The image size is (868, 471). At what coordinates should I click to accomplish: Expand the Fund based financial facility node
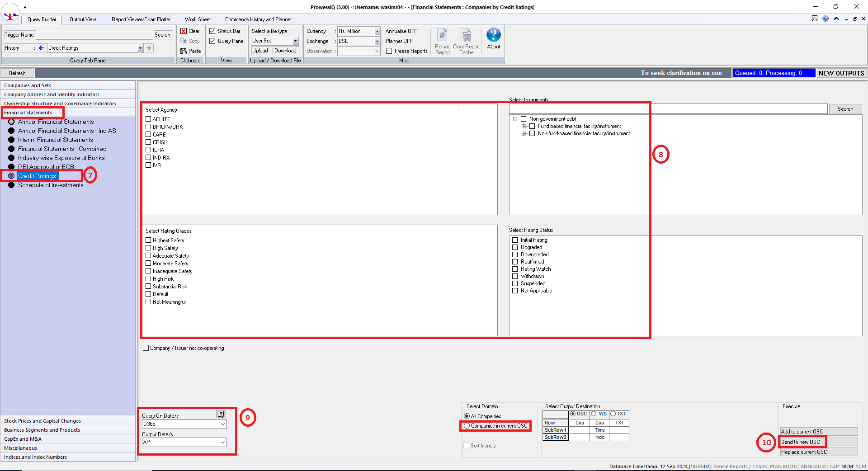pyautogui.click(x=524, y=126)
